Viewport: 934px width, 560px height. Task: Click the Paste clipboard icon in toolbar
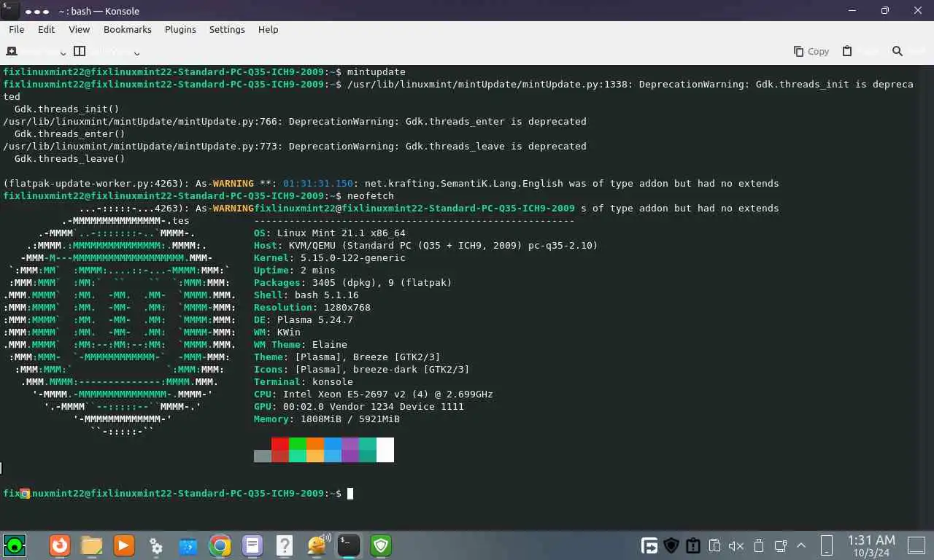point(847,51)
